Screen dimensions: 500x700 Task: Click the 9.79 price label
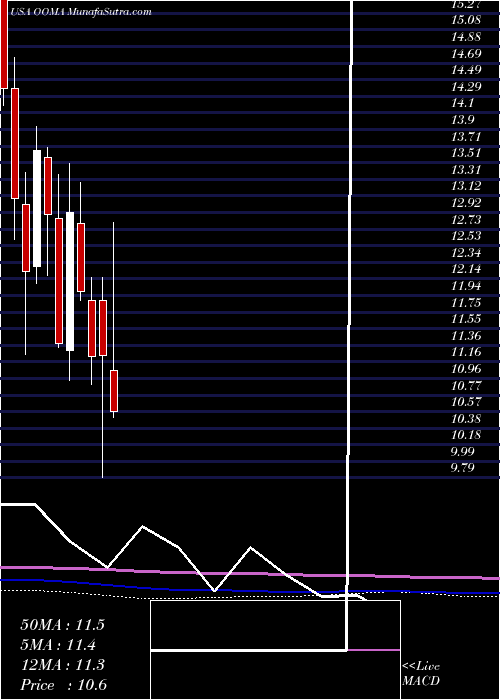[463, 468]
